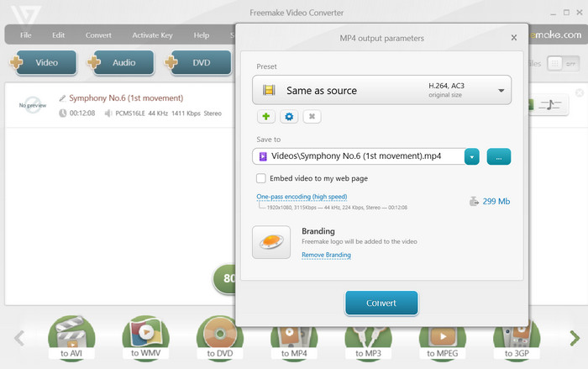Image resolution: width=588 pixels, height=369 pixels.
Task: Show more output formats with right arrow
Action: [575, 338]
